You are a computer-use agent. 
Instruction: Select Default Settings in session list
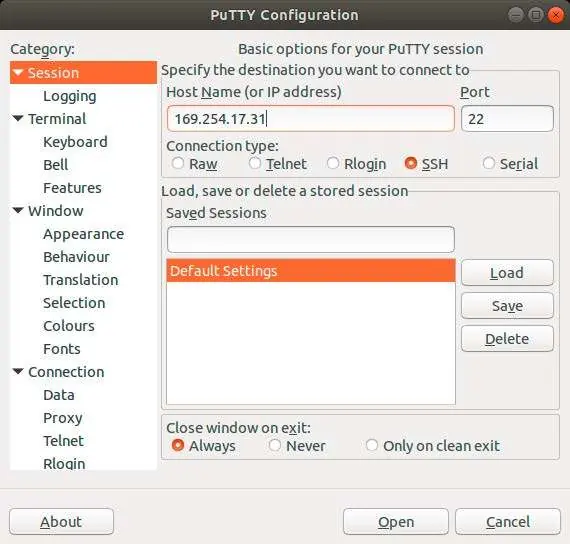[x=311, y=271]
